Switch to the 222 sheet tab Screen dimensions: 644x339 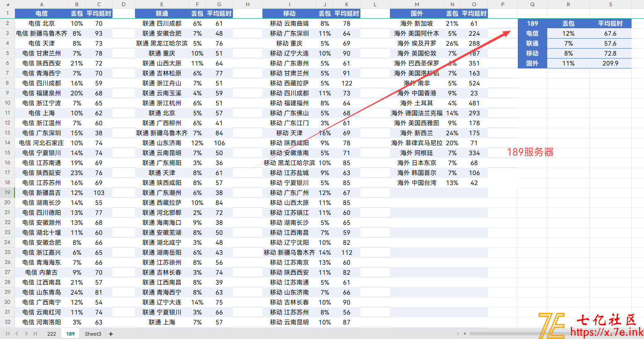coord(51,334)
